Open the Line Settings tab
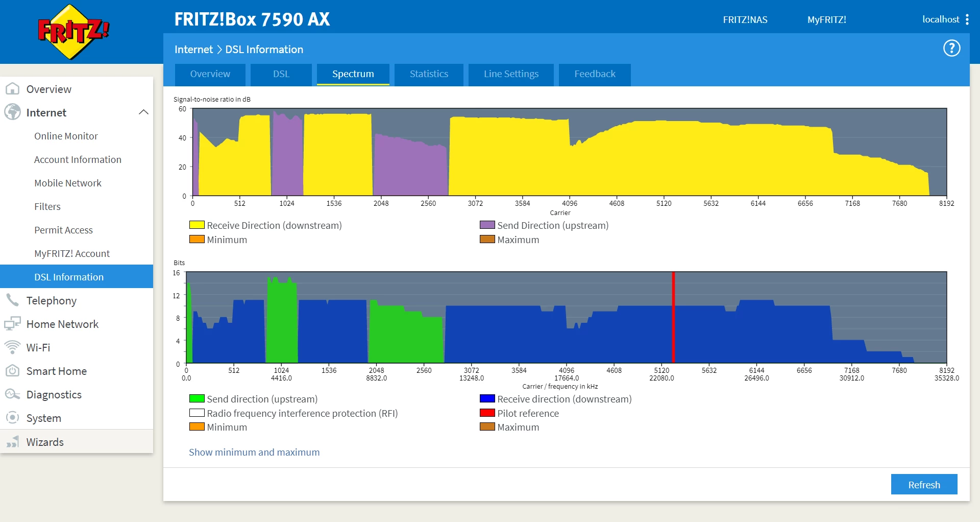 click(x=511, y=75)
